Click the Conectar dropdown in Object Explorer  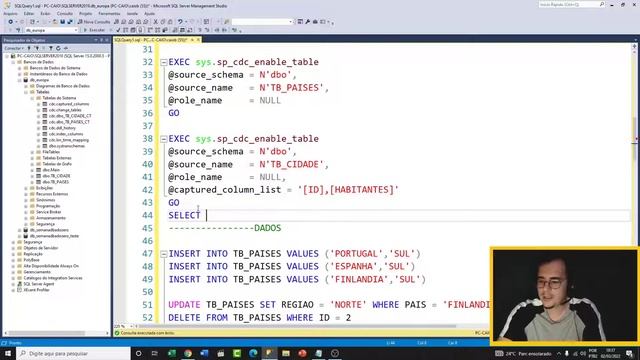tap(14, 48)
